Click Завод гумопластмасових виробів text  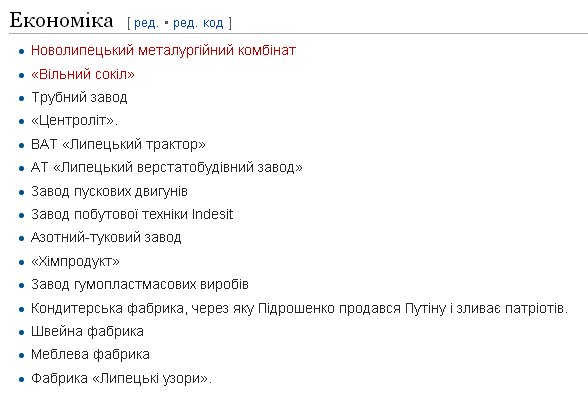pos(140,285)
